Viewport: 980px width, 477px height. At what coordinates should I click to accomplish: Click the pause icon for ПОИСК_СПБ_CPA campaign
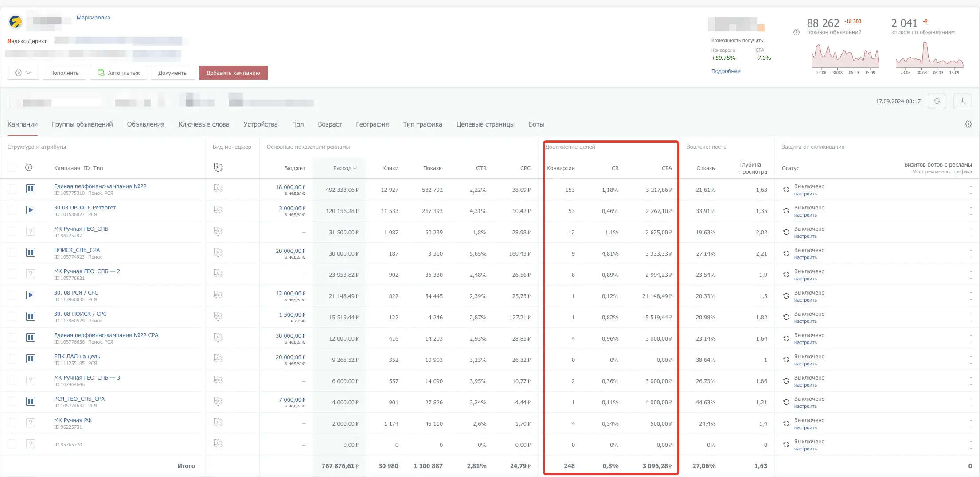coord(31,252)
